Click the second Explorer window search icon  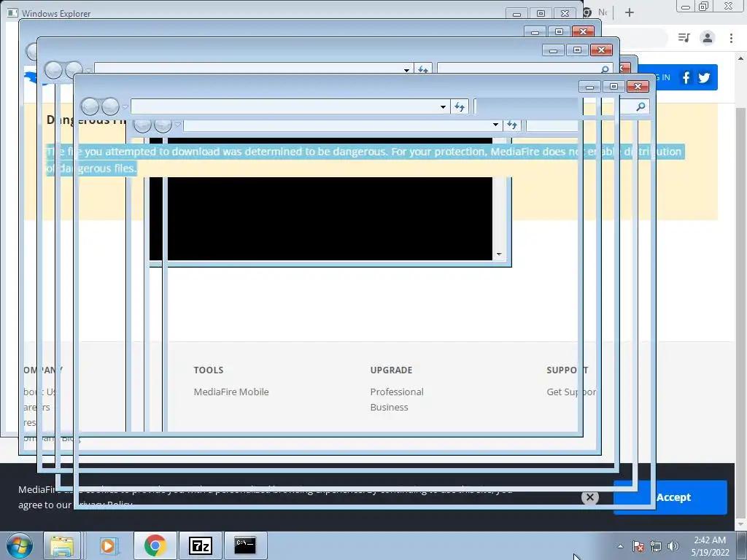(605, 69)
